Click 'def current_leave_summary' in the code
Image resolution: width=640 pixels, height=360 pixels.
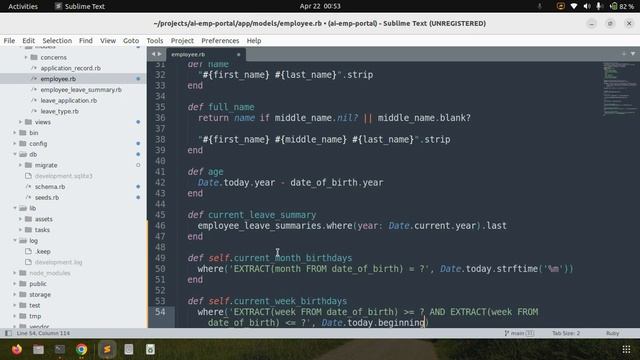[252, 215]
